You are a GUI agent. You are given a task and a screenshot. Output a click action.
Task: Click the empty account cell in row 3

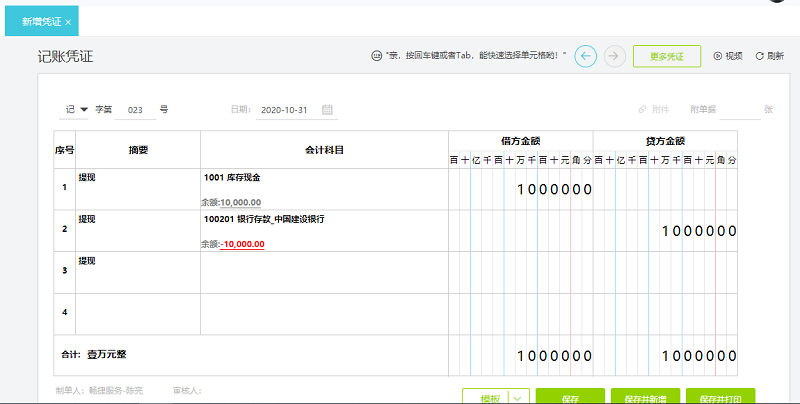tap(324, 272)
